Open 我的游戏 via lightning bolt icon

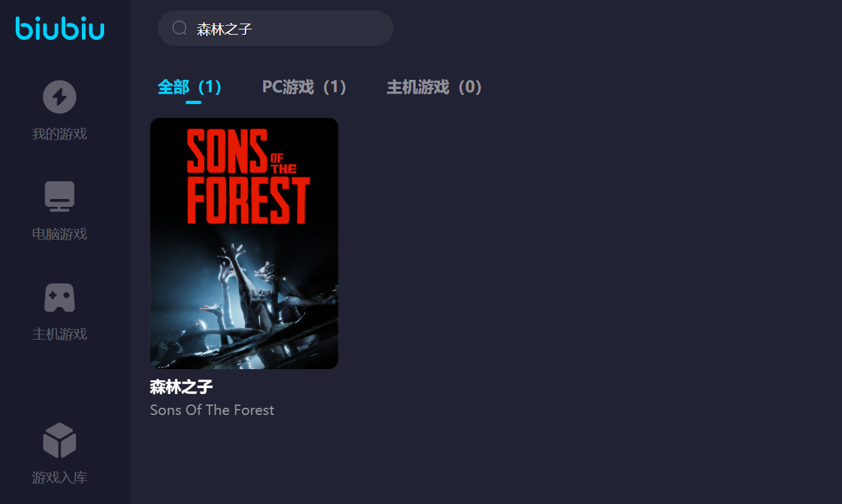(x=60, y=97)
